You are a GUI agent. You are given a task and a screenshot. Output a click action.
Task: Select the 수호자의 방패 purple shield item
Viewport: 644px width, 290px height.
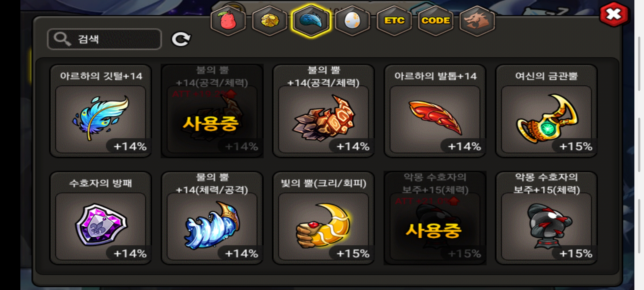(x=101, y=218)
